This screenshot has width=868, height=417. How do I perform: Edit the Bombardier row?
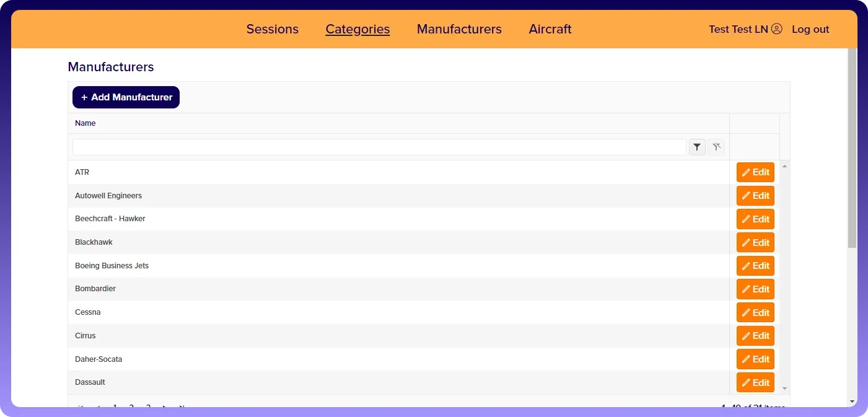[755, 289]
